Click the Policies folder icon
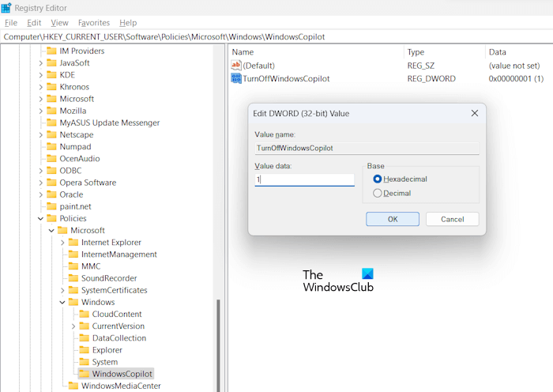 51,218
